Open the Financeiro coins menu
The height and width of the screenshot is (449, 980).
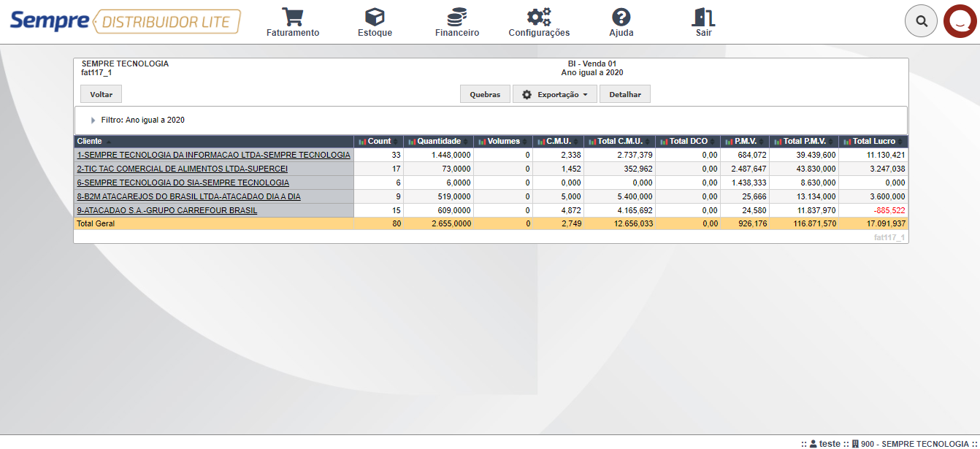tap(457, 22)
